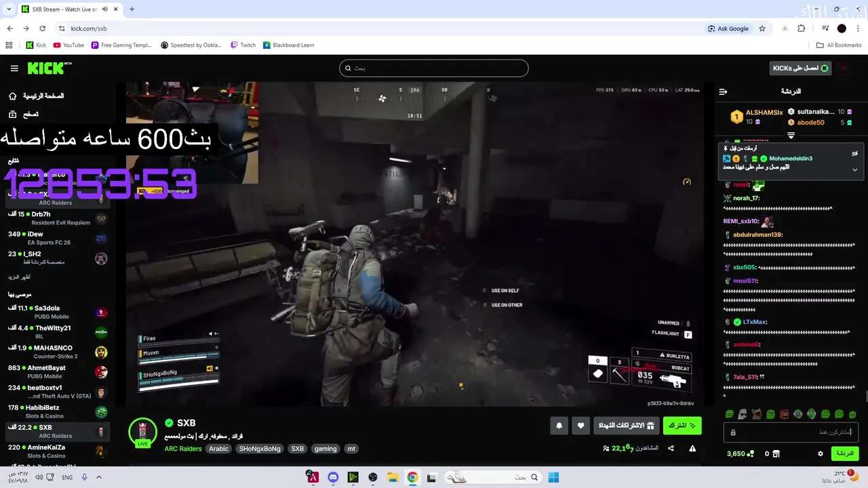
Task: Click the green chat send button
Action: coord(844,453)
